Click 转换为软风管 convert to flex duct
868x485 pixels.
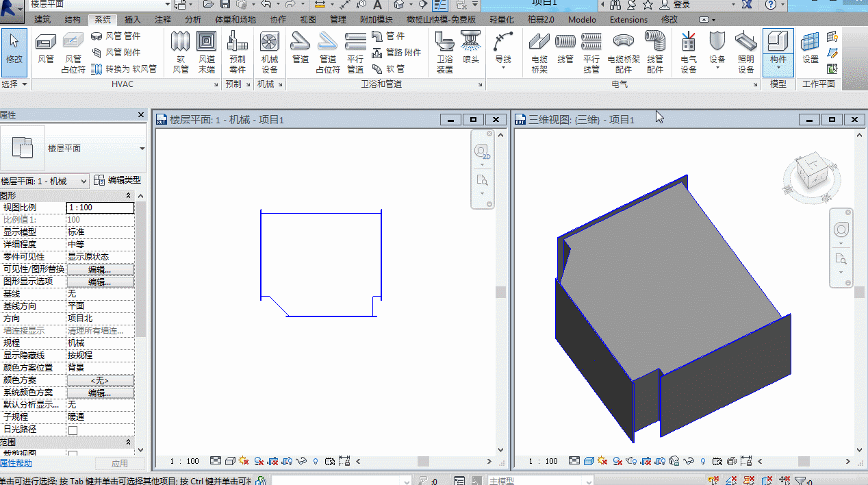point(124,69)
